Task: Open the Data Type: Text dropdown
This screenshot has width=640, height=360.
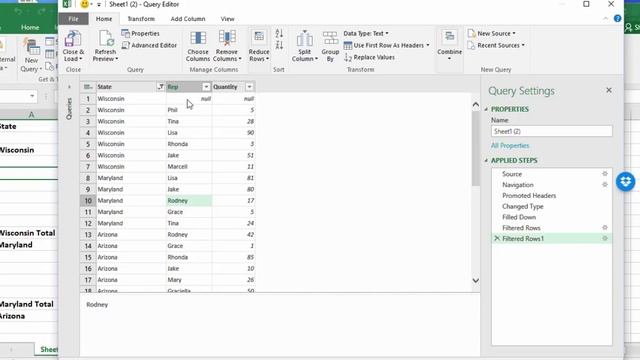Action: point(366,33)
